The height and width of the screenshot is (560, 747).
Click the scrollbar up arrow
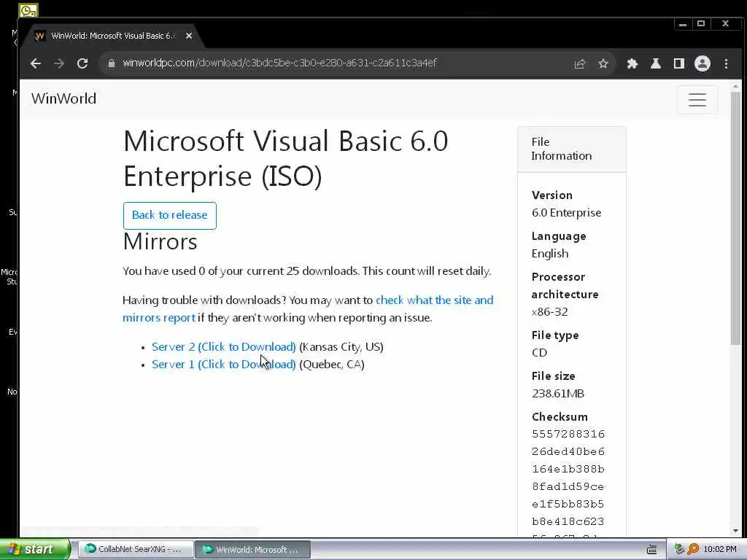[735, 86]
